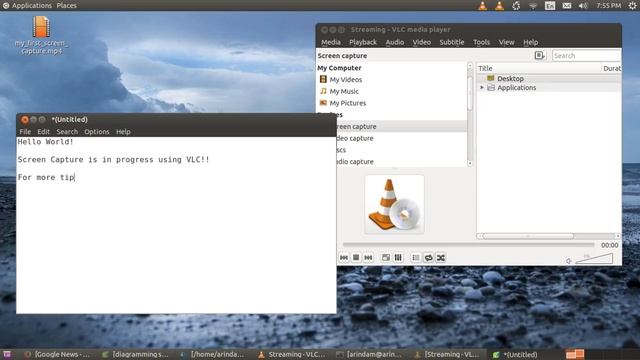
Task: Click the Applications folder icon
Action: [x=491, y=87]
